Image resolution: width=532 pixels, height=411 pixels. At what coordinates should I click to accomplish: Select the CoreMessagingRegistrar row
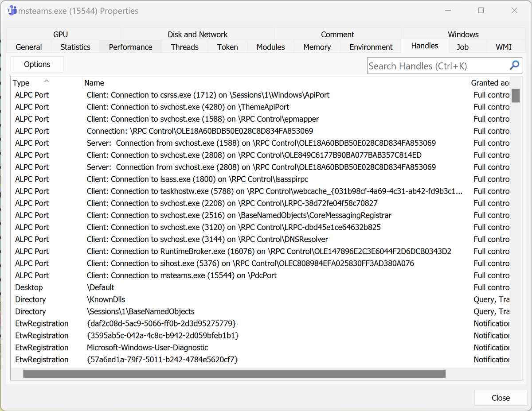click(260, 215)
